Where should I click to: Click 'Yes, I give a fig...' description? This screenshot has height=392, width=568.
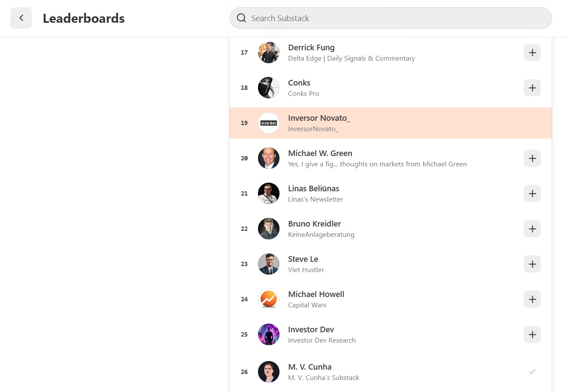coord(378,164)
